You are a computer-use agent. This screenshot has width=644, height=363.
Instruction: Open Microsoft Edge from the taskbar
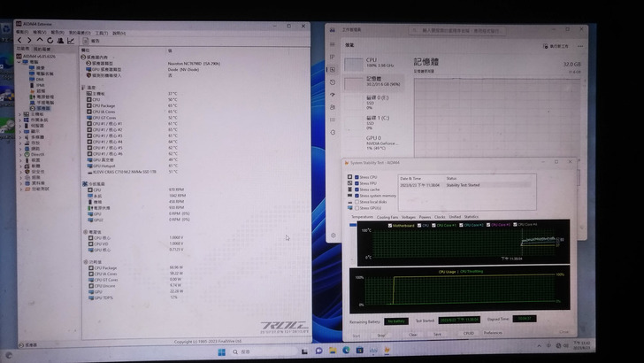coord(346,351)
